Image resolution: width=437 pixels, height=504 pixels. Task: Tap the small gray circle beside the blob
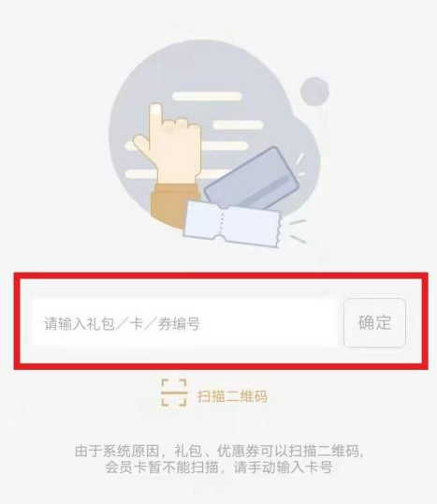tap(314, 91)
